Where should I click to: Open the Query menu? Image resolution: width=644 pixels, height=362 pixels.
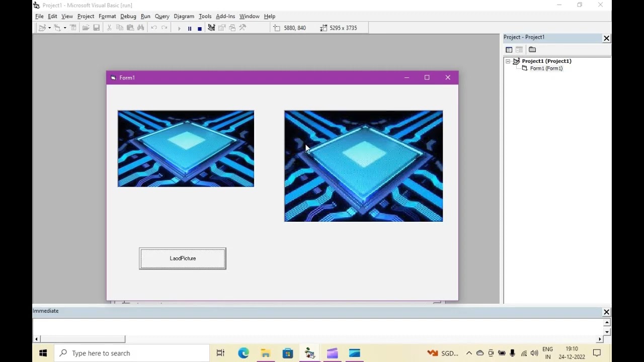[162, 17]
